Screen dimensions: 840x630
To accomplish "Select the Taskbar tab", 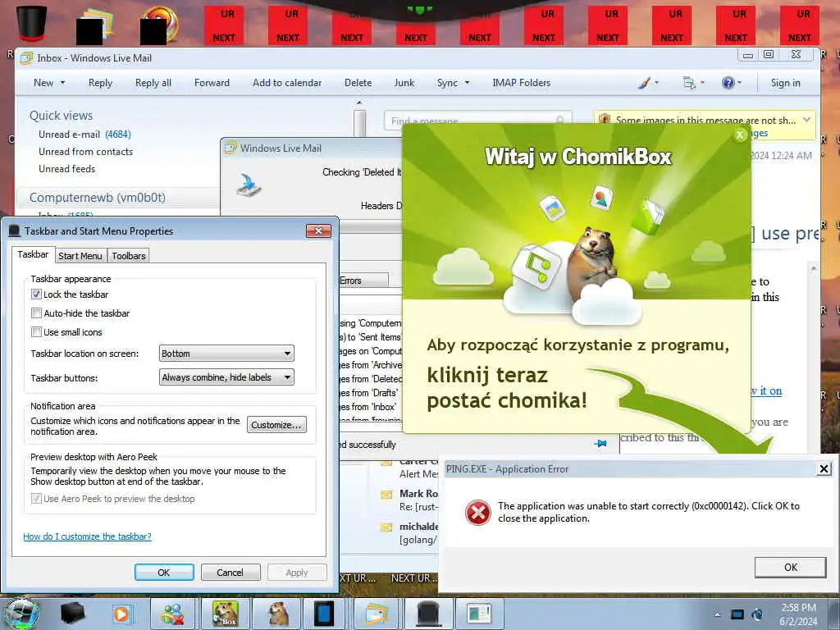I will (x=33, y=254).
